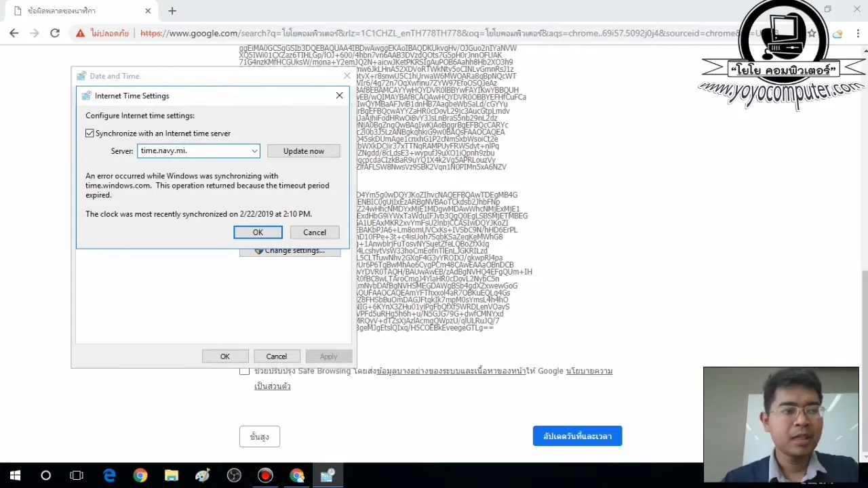Launch OBS Studio from the taskbar

pos(233,475)
